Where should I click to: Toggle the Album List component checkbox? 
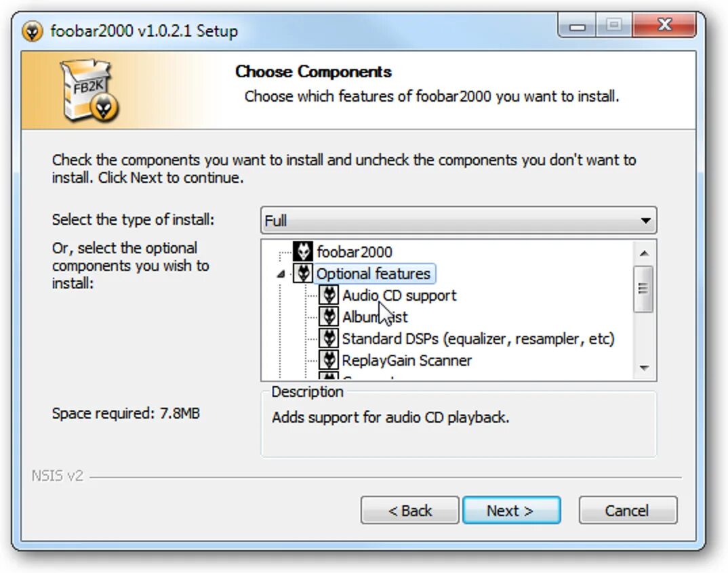[329, 317]
